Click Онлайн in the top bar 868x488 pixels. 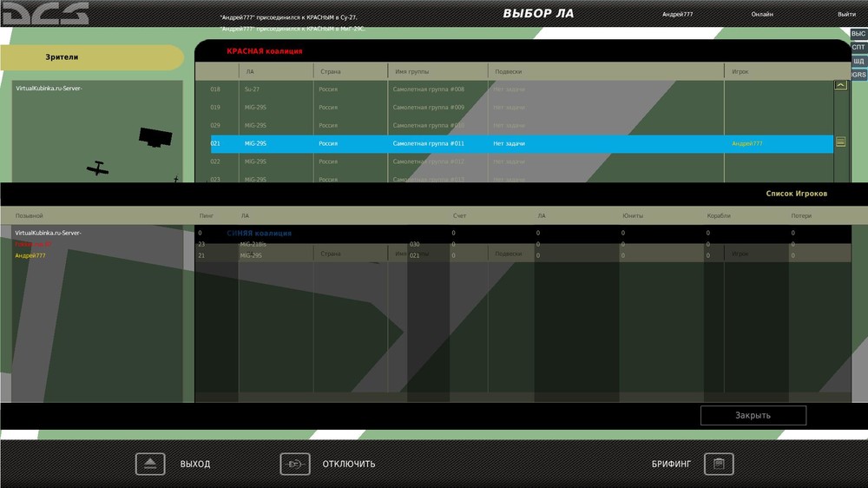[762, 15]
